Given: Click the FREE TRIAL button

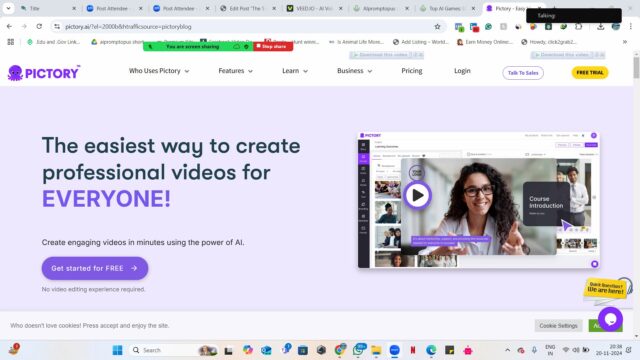Looking at the screenshot, I should pos(590,73).
